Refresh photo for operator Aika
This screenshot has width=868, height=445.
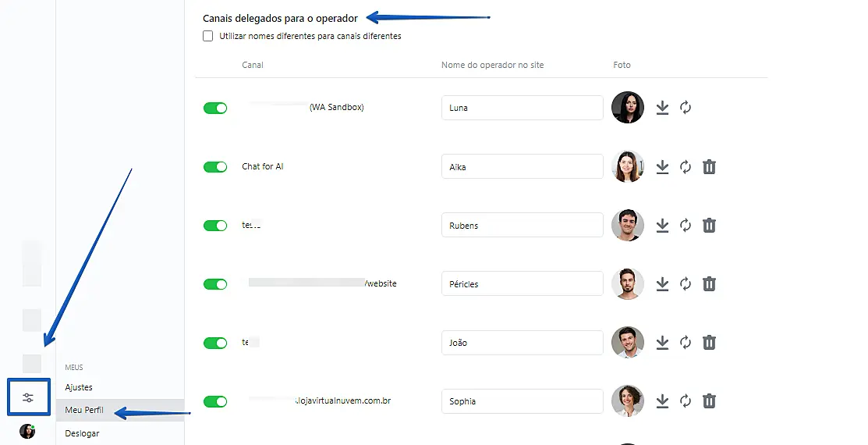pos(686,166)
